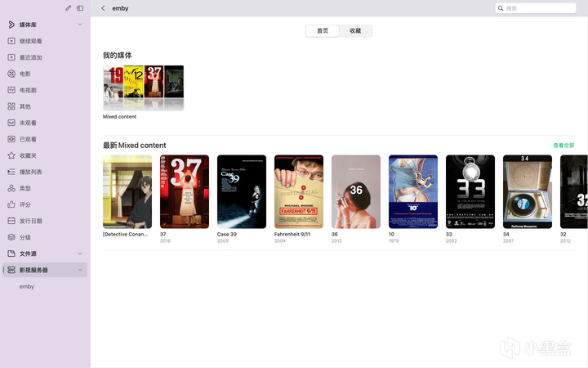Open the Detective Conan poster
Screen dimensions: 588x368
[x=127, y=191]
